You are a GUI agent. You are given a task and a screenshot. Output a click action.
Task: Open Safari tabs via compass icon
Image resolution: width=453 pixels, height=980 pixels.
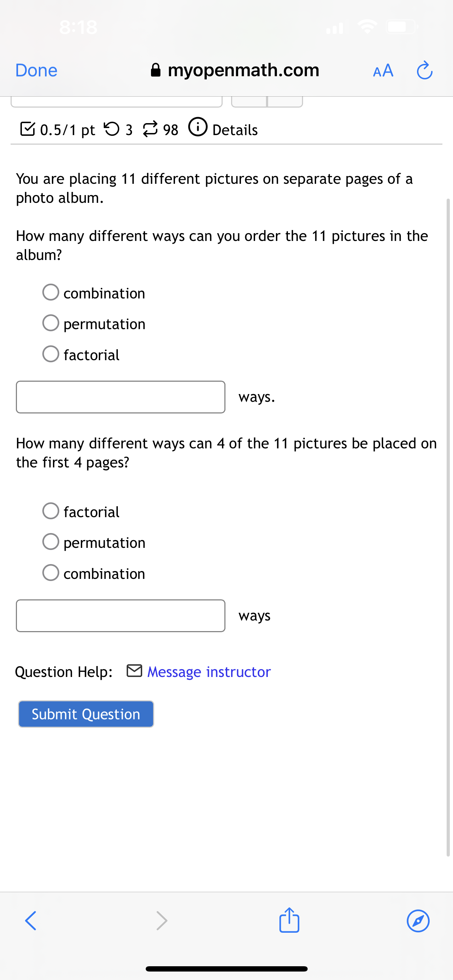point(418,921)
